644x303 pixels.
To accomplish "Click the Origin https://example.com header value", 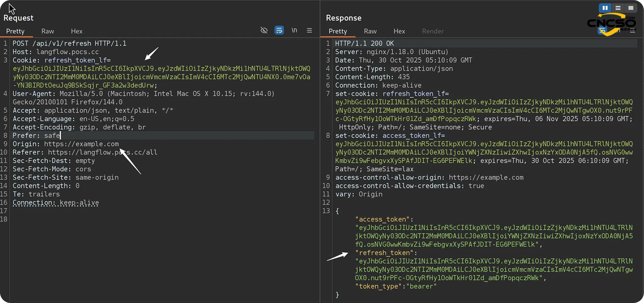I will [81, 144].
